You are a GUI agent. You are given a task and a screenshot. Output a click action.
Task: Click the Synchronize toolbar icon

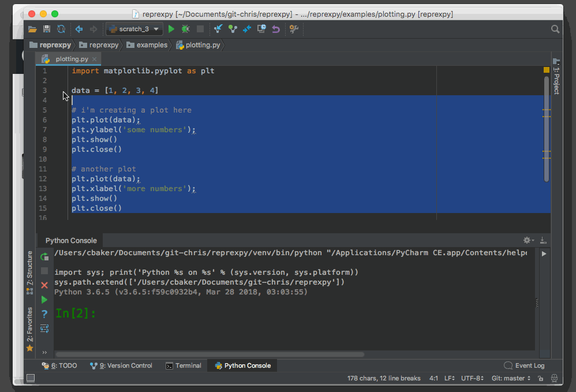tap(61, 29)
